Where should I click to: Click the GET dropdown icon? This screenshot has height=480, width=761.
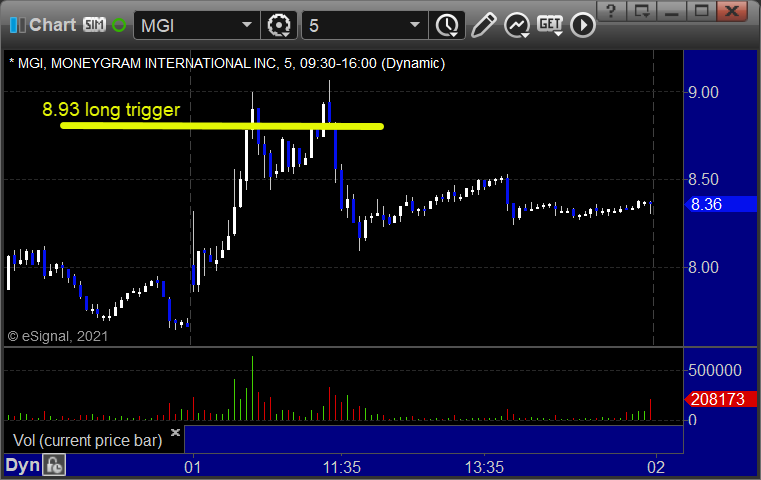(x=550, y=25)
